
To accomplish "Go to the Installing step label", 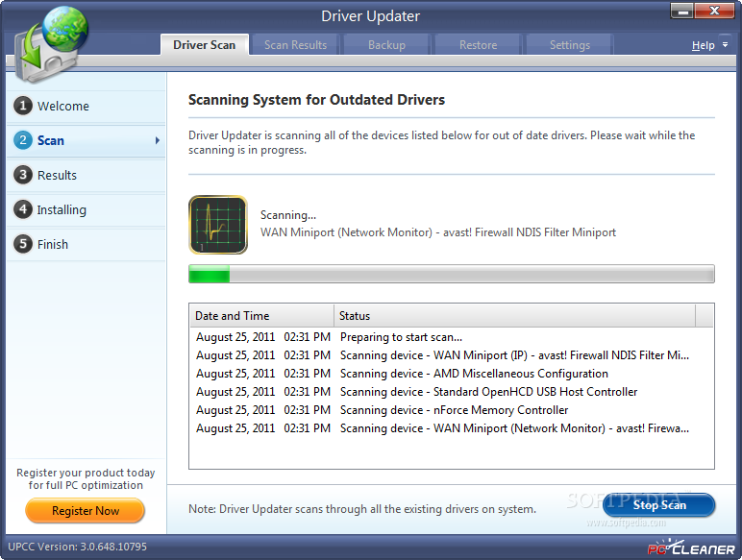I will 62,209.
